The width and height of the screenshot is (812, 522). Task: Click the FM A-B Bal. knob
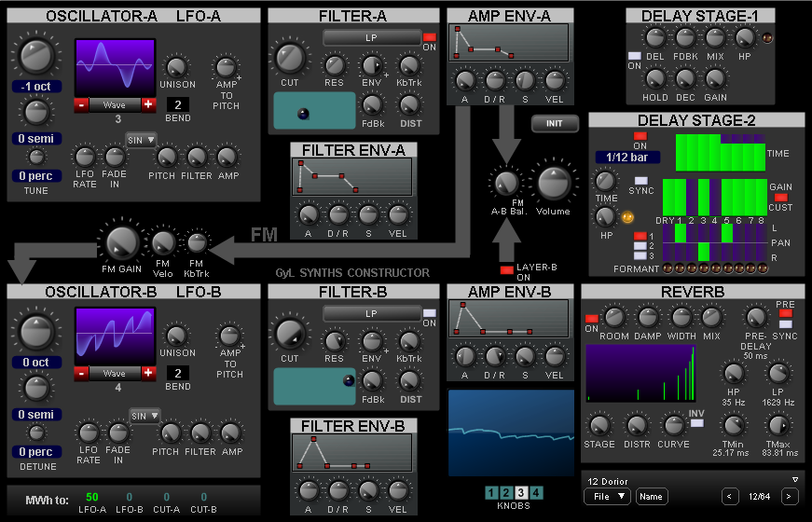pyautogui.click(x=505, y=182)
